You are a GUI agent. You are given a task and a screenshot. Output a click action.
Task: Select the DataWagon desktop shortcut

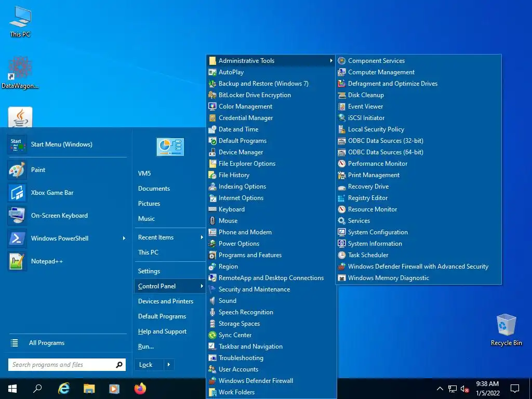coord(20,73)
